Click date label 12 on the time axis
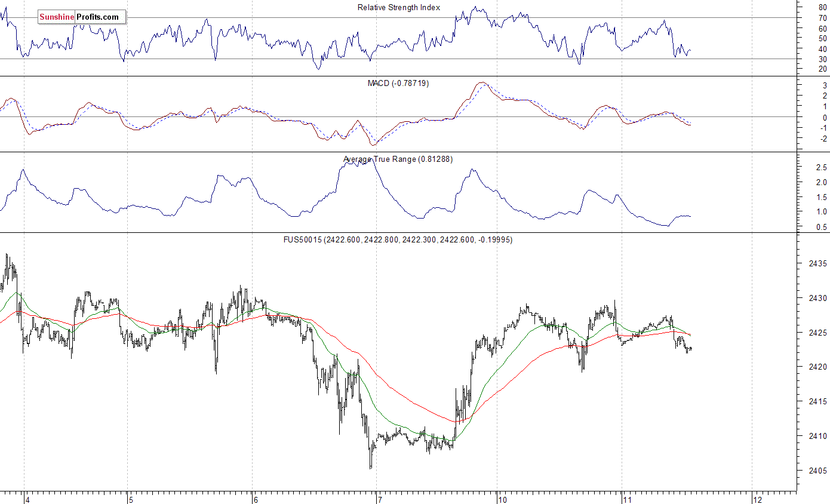 pyautogui.click(x=758, y=499)
